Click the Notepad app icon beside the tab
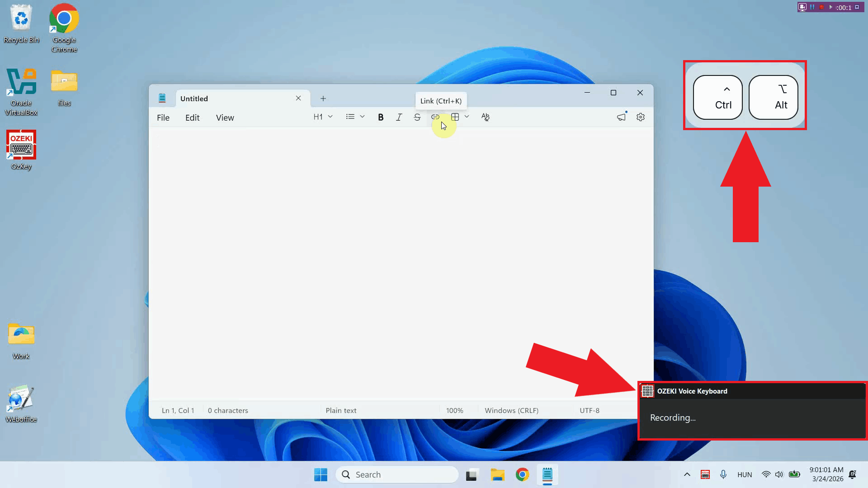The height and width of the screenshot is (488, 868). pos(162,98)
